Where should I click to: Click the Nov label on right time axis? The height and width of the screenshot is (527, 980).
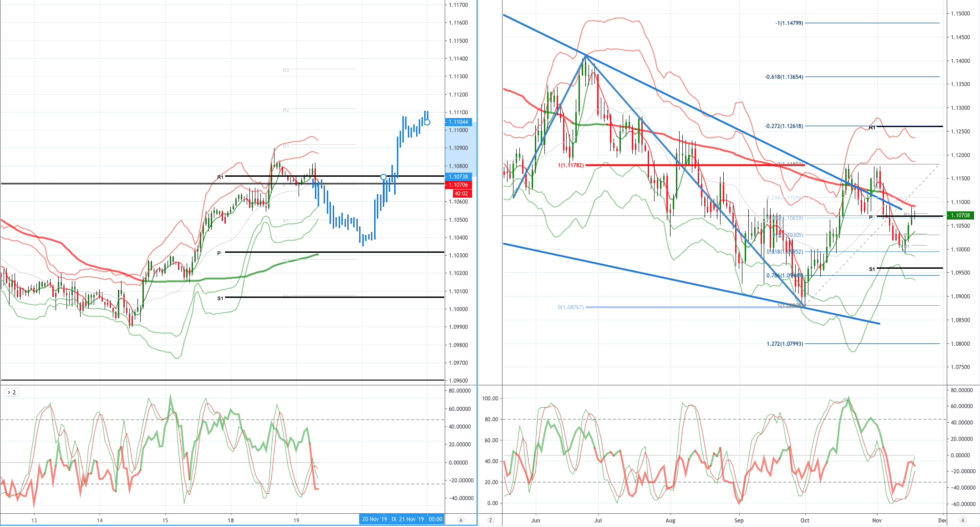click(x=877, y=520)
